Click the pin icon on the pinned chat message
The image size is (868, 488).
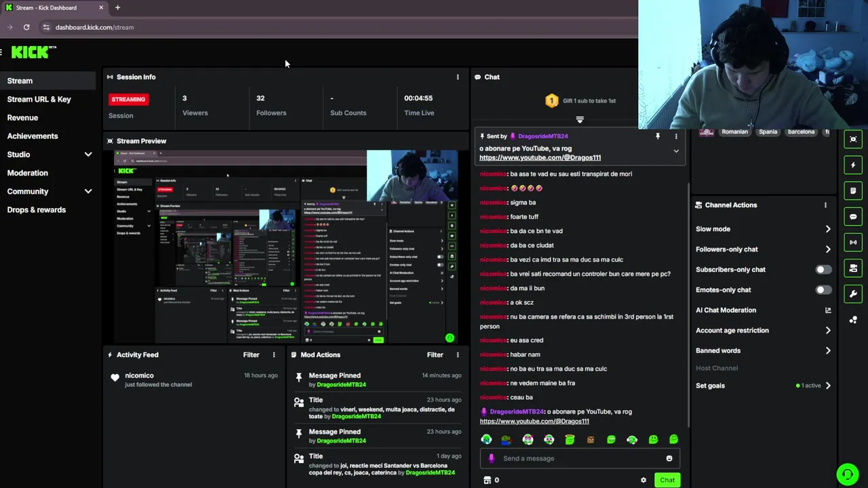coord(657,136)
